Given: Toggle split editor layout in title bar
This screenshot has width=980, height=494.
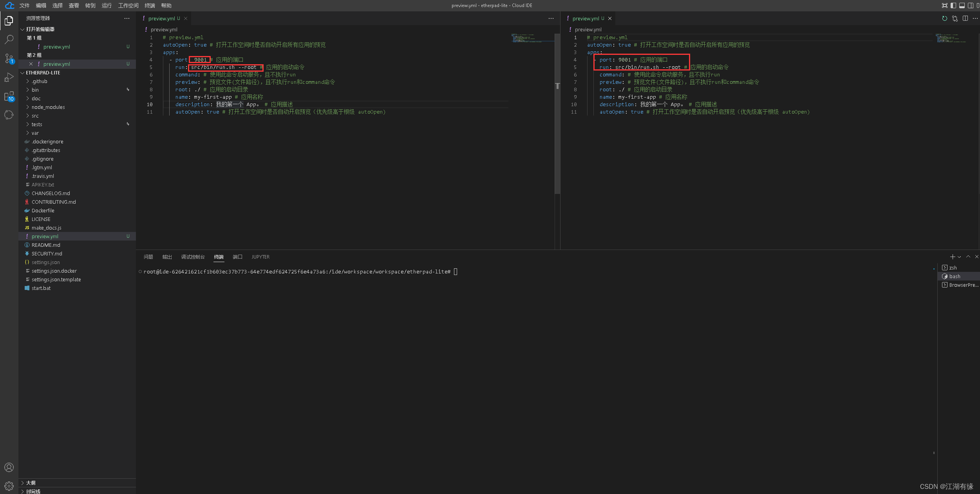Looking at the screenshot, I should 970,5.
